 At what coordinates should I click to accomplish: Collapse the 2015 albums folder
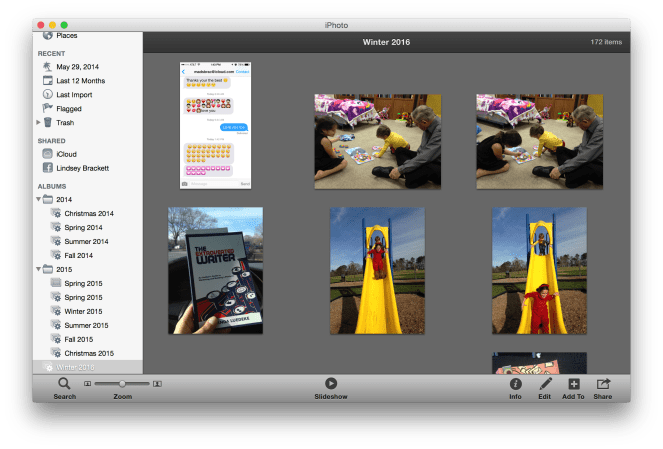pos(39,270)
